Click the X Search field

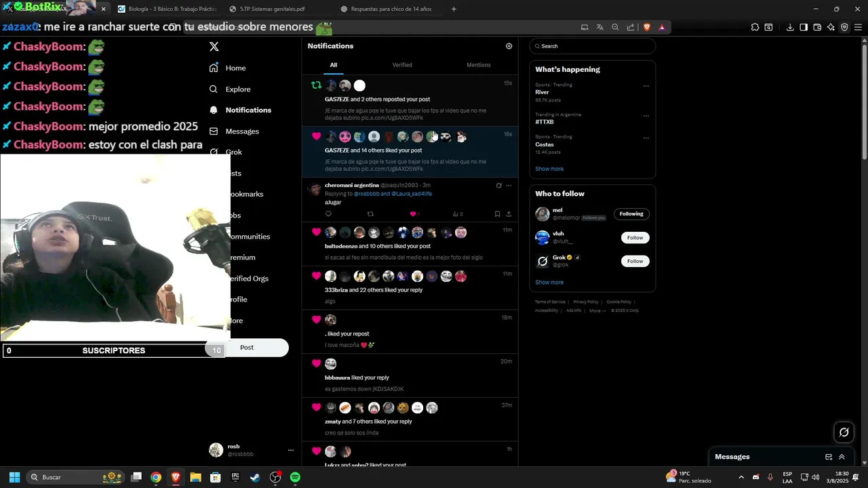pyautogui.click(x=593, y=46)
